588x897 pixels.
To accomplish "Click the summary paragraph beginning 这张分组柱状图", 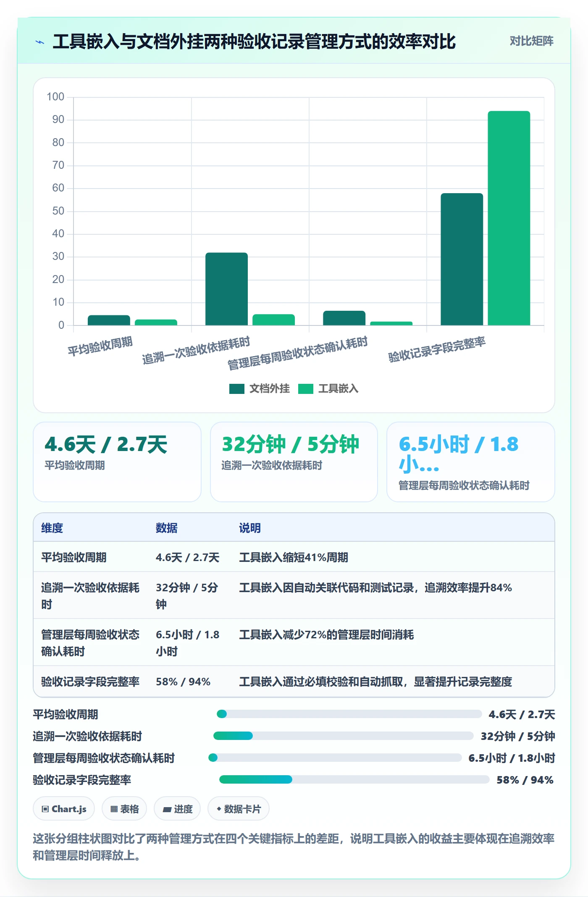I will 294,847.
